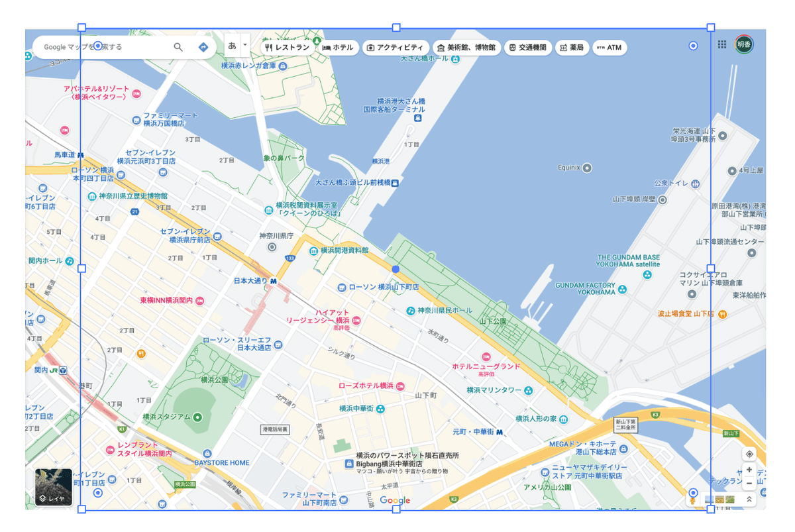This screenshot has width=795, height=532.
Task: Select GUNDAM FACTORY YOKOHAMA marker
Action: pyautogui.click(x=623, y=288)
